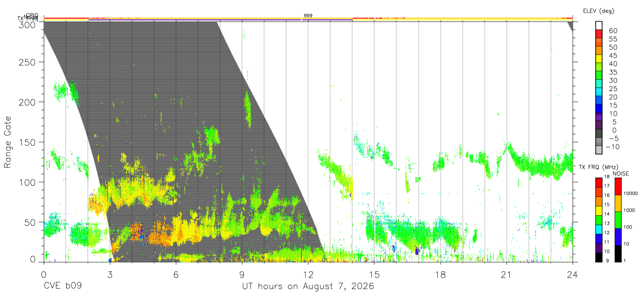Screen dimensions: 644x297
Task: Click the "CVE b09" radar beam label
Action: tap(62, 287)
